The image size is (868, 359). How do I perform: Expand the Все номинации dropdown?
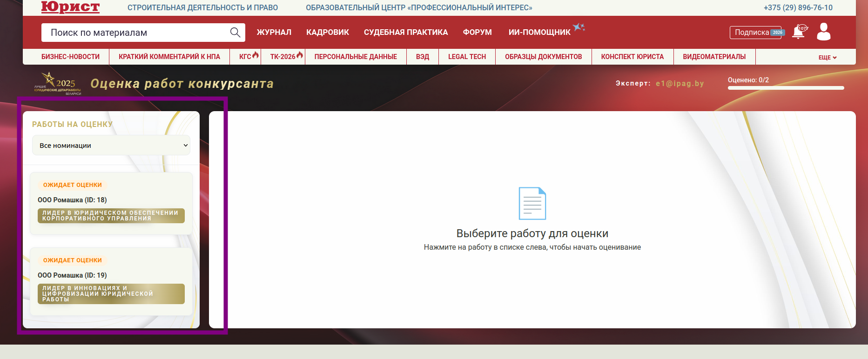coord(111,145)
